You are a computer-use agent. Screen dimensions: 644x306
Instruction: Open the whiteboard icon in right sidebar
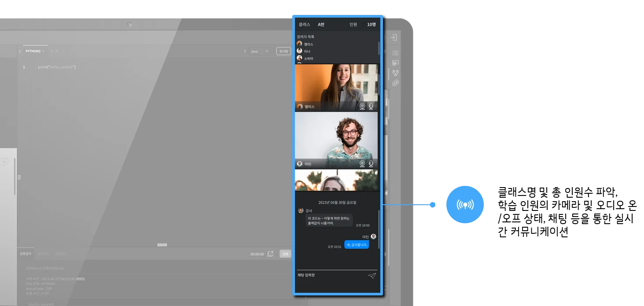[395, 63]
